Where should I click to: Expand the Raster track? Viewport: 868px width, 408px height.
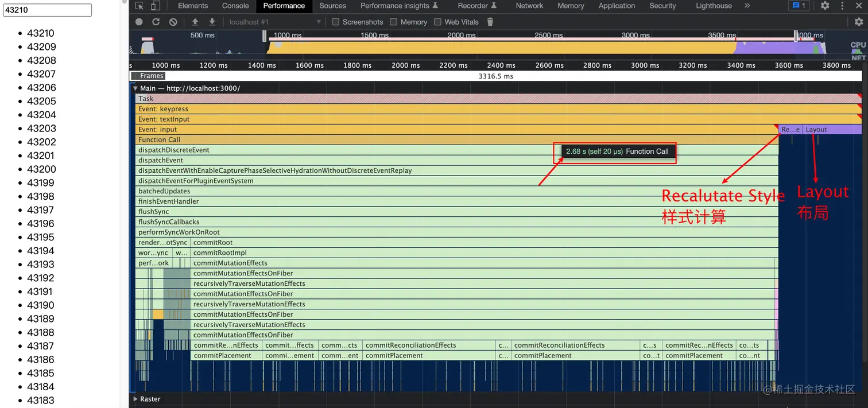pyautogui.click(x=135, y=399)
